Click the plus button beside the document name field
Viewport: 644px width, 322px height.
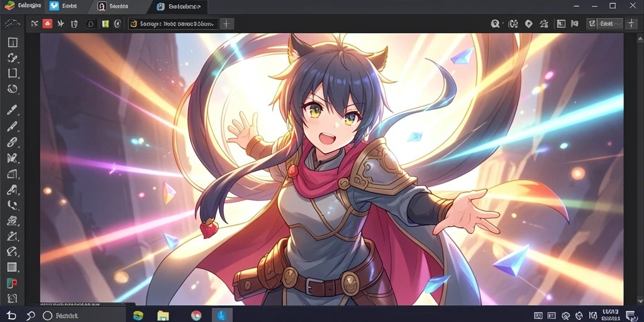click(x=226, y=24)
